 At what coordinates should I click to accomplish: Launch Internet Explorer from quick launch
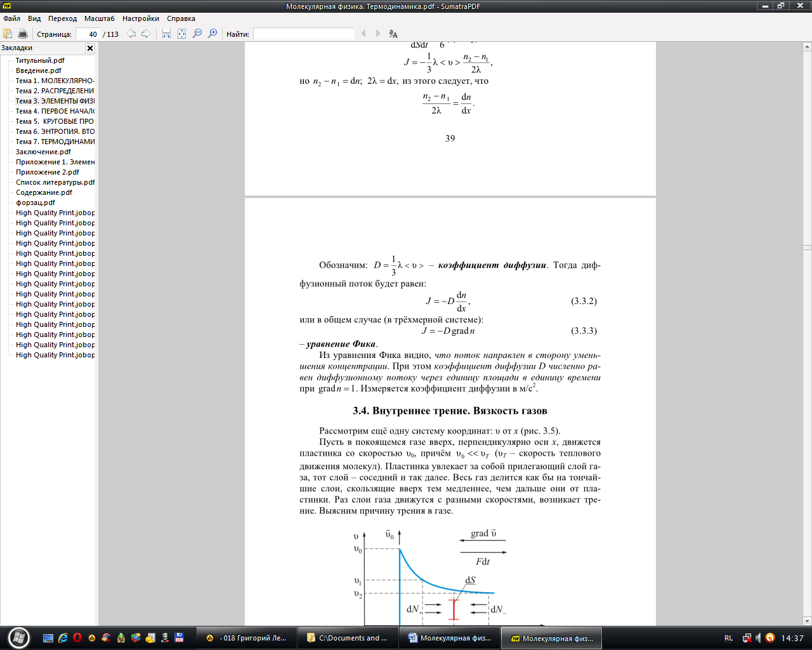click(63, 638)
